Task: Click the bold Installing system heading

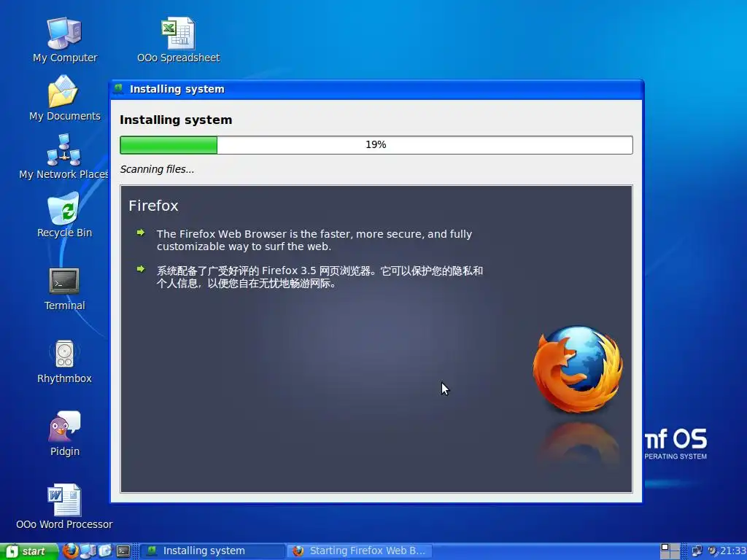Action: [x=176, y=120]
